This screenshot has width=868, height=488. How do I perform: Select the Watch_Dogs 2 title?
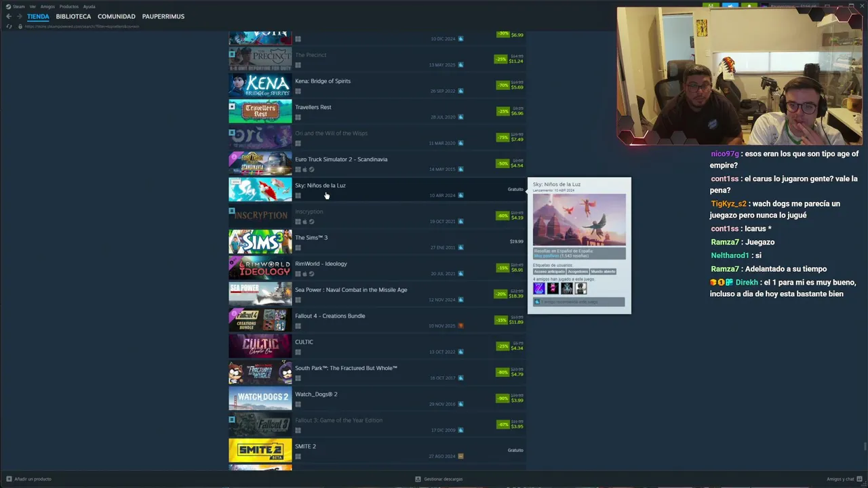pyautogui.click(x=316, y=394)
